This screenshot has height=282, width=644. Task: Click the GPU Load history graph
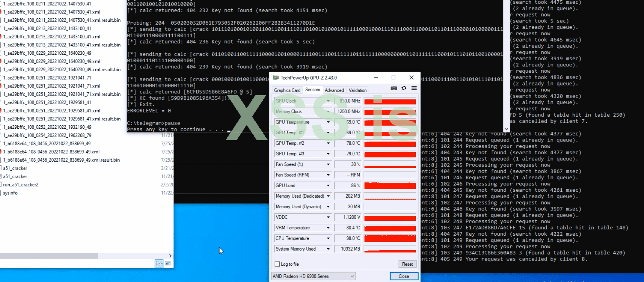[x=390, y=185]
